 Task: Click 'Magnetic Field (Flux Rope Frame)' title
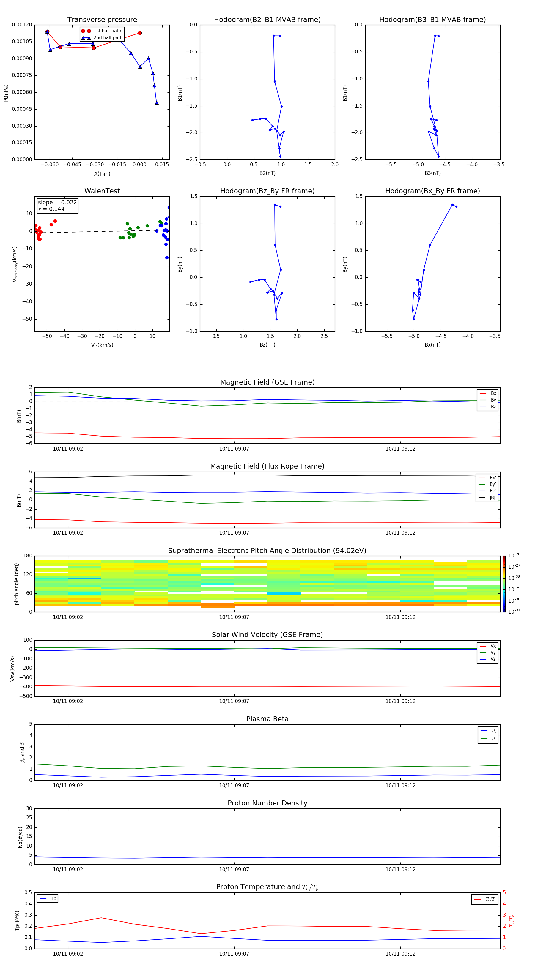pyautogui.click(x=267, y=467)
